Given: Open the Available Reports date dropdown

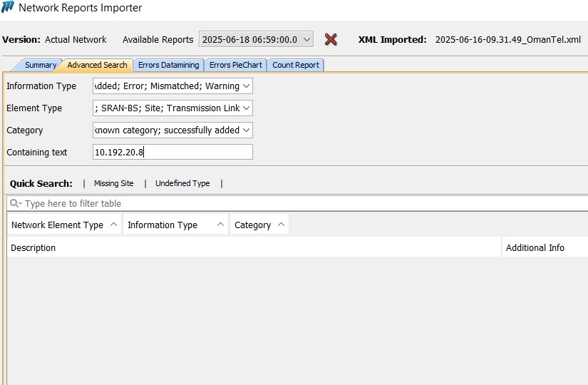Looking at the screenshot, I should point(256,40).
